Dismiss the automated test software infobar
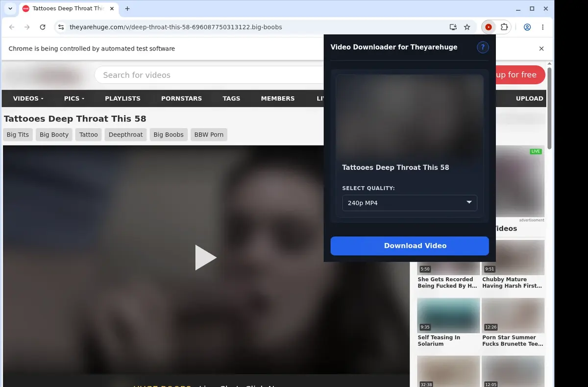 541,48
